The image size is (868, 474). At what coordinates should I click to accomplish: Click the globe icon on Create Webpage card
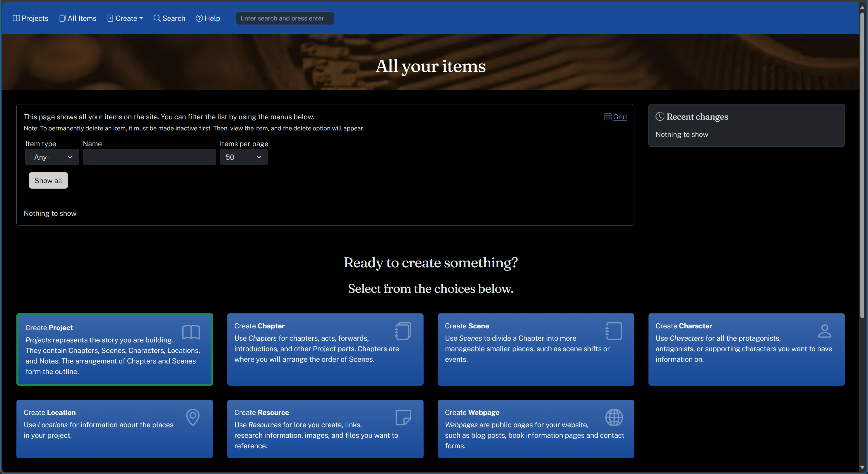pos(614,418)
